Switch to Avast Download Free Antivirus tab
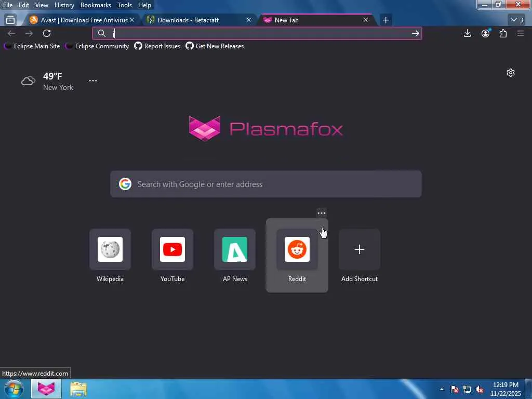The image size is (532, 399). 79,20
